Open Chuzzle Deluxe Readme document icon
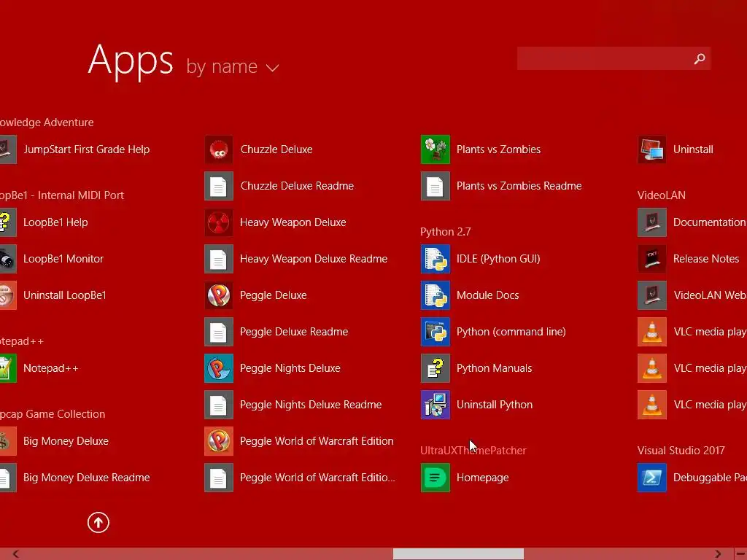This screenshot has width=747, height=560. tap(219, 186)
